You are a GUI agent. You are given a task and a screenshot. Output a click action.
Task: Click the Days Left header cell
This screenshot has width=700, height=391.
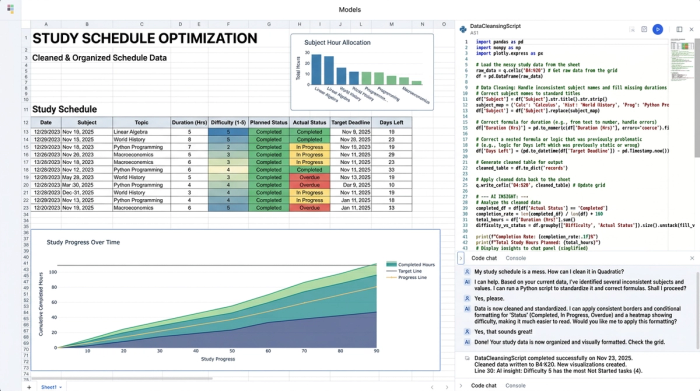(x=392, y=122)
